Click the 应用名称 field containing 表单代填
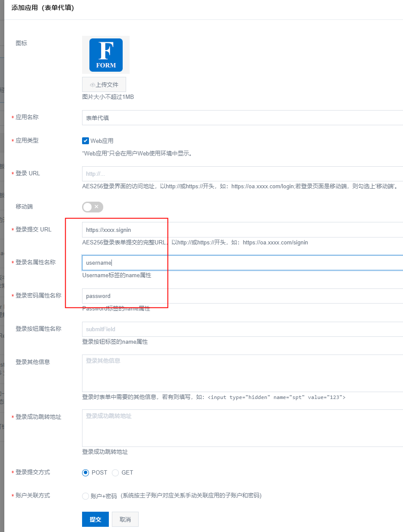The width and height of the screenshot is (403, 532). (x=242, y=118)
